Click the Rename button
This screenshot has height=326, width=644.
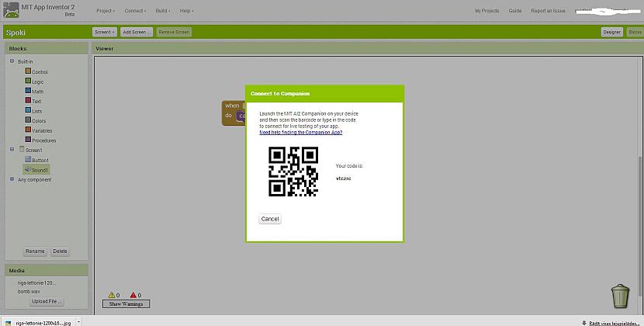35,251
